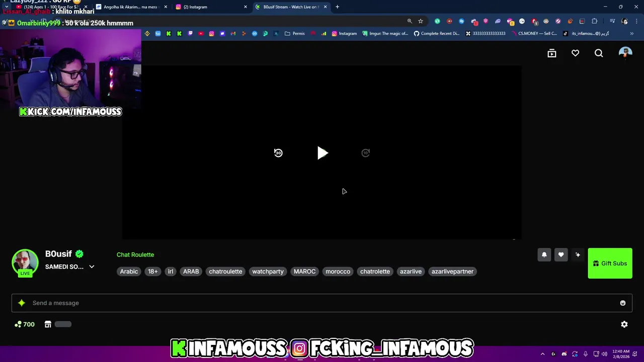This screenshot has height=362, width=644.
Task: Open the Discord tray icon
Action: coord(564,354)
